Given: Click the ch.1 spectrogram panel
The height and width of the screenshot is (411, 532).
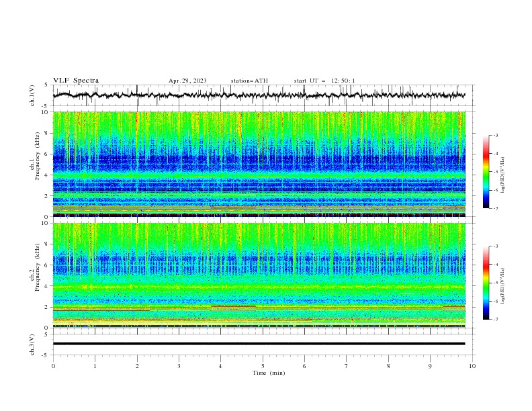Looking at the screenshot, I should (x=259, y=164).
